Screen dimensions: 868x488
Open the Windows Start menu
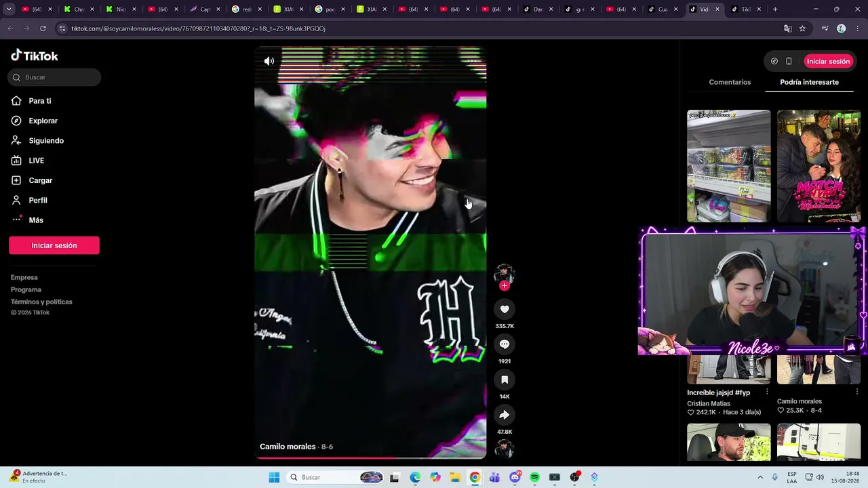274,477
